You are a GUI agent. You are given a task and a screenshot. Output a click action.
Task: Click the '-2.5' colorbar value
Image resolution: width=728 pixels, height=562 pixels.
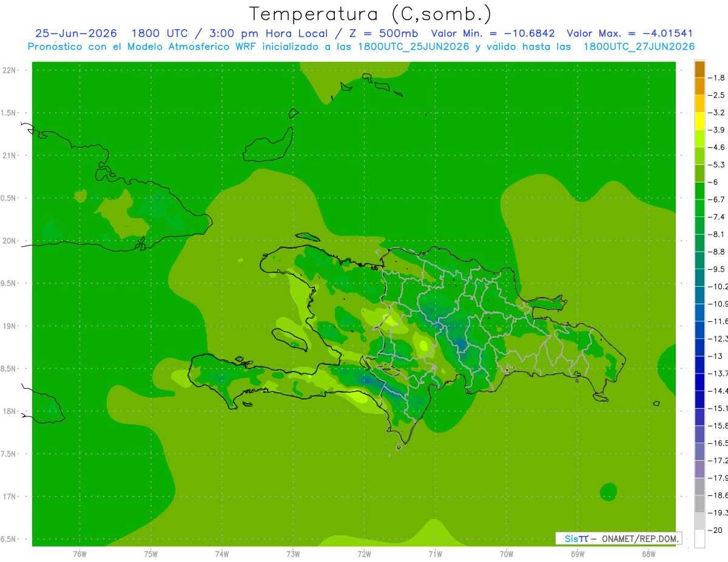click(x=717, y=95)
